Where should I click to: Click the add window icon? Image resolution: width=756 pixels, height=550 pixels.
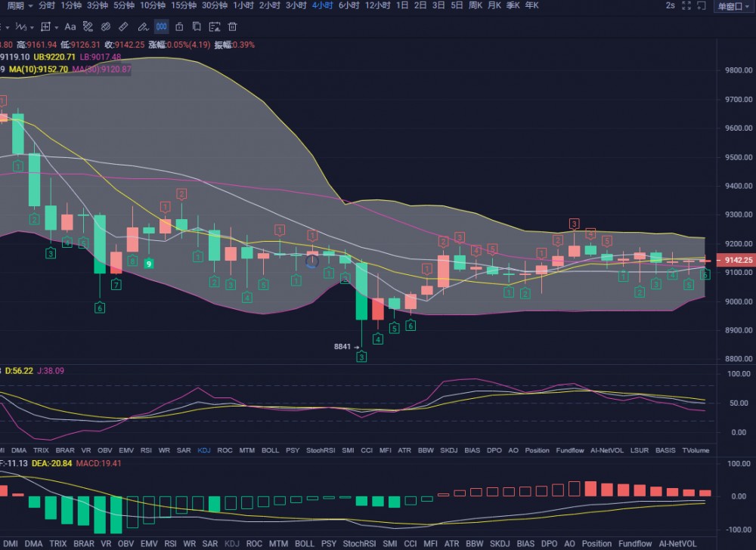pos(703,5)
